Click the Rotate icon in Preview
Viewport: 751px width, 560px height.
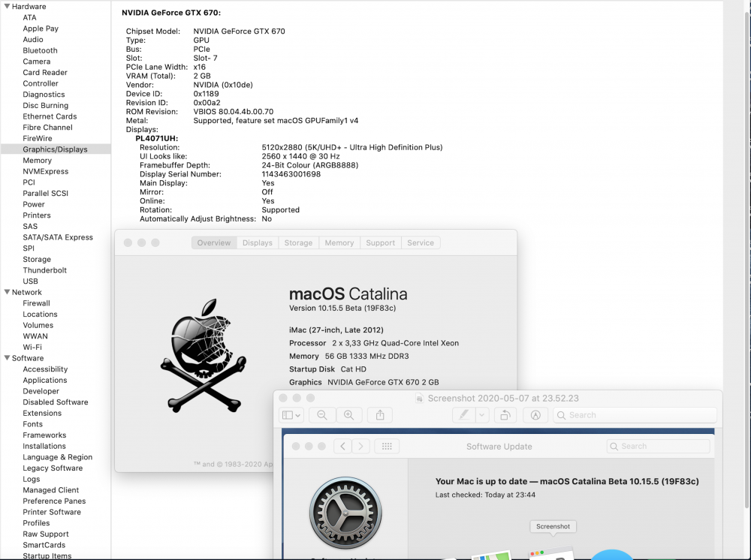point(505,415)
